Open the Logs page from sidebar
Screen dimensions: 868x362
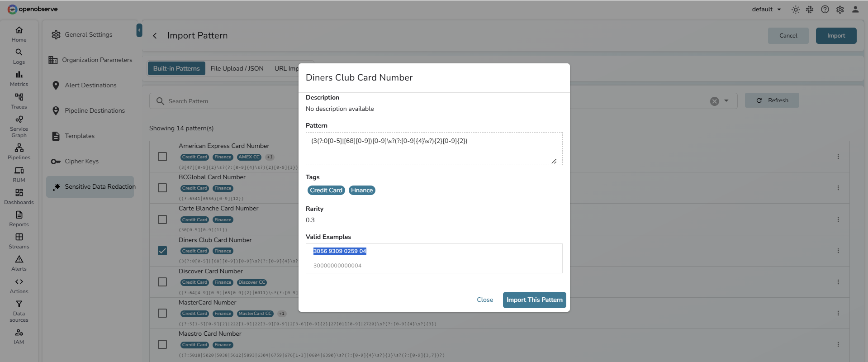(19, 56)
